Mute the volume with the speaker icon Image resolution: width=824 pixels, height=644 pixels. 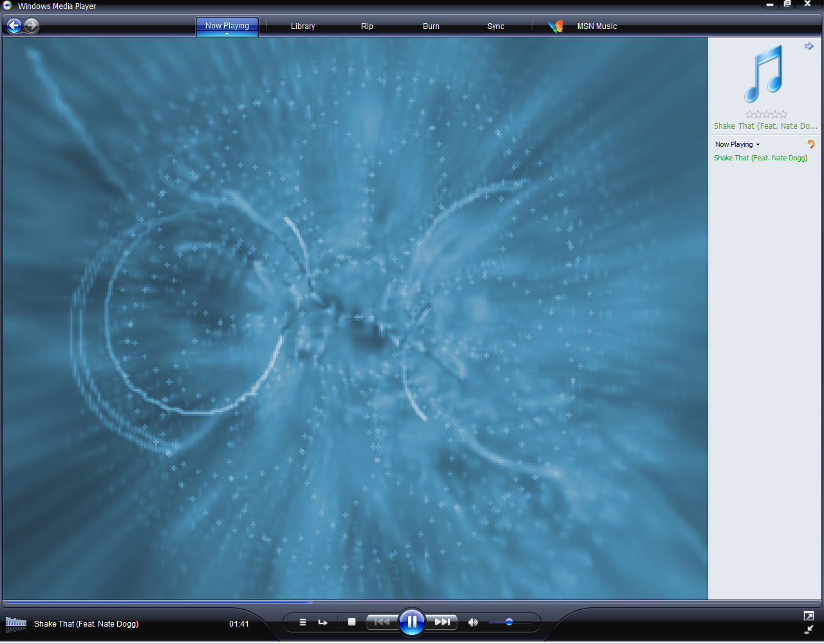coord(473,622)
